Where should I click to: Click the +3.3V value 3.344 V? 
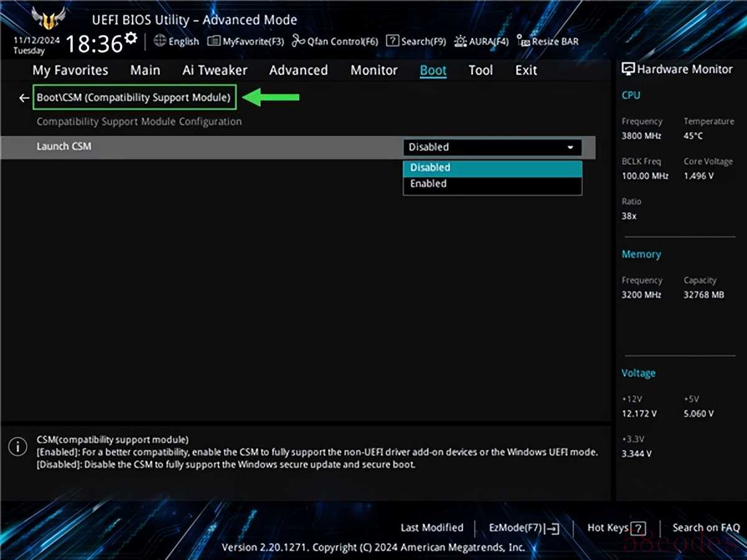pos(636,454)
